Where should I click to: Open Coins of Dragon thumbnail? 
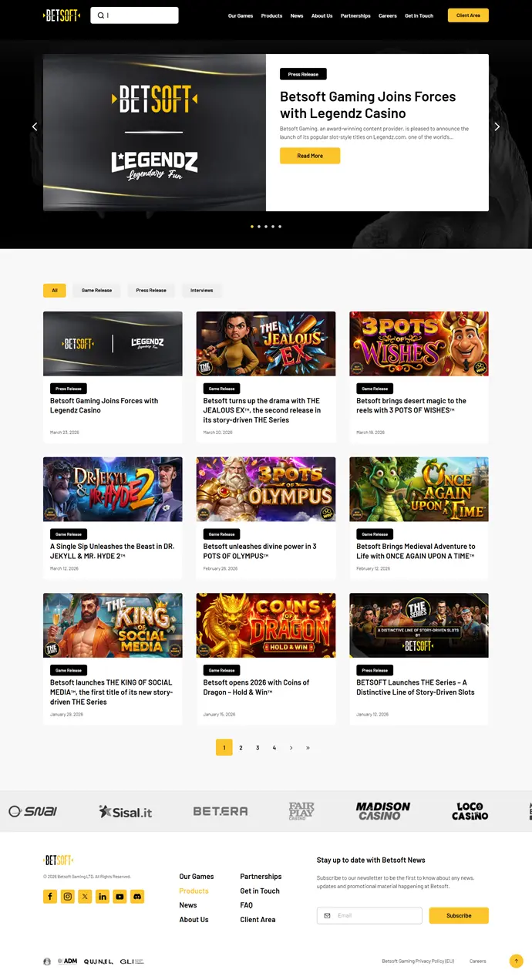pos(266,625)
